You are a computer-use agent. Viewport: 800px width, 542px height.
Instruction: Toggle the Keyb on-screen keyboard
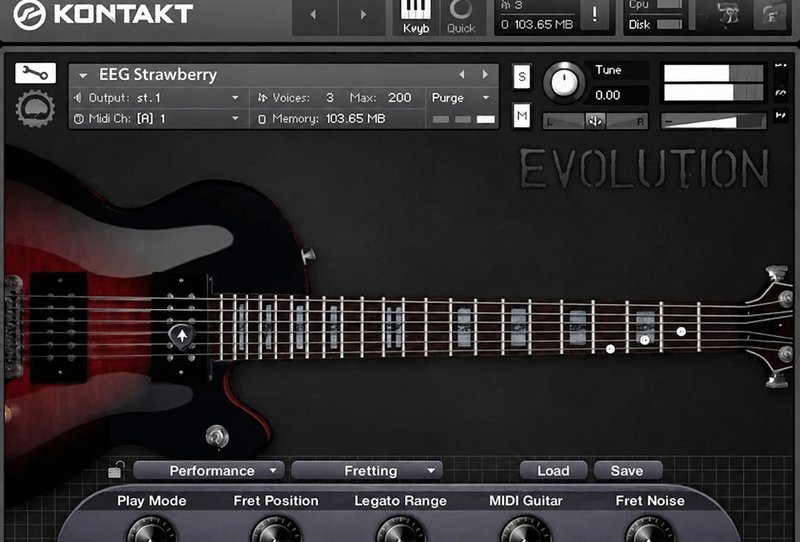(416, 17)
